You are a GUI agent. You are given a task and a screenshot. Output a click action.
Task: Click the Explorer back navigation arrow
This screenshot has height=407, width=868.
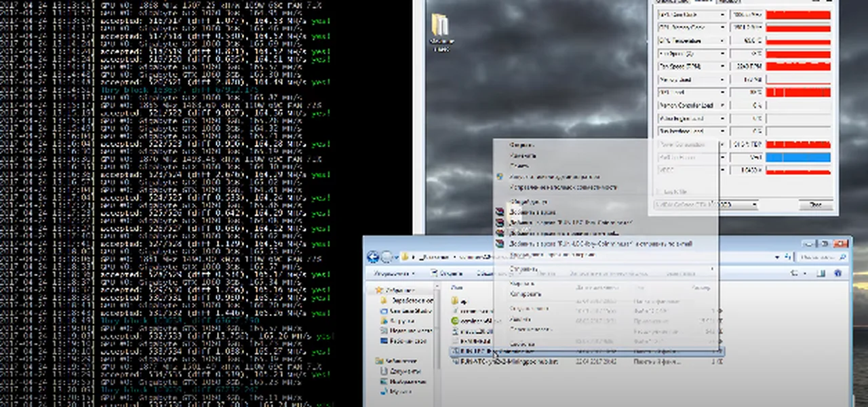372,257
